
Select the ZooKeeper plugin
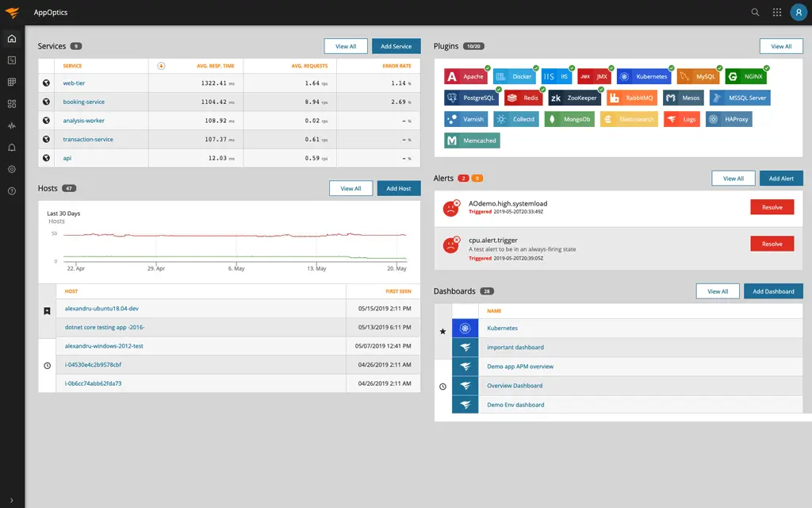pyautogui.click(x=573, y=98)
